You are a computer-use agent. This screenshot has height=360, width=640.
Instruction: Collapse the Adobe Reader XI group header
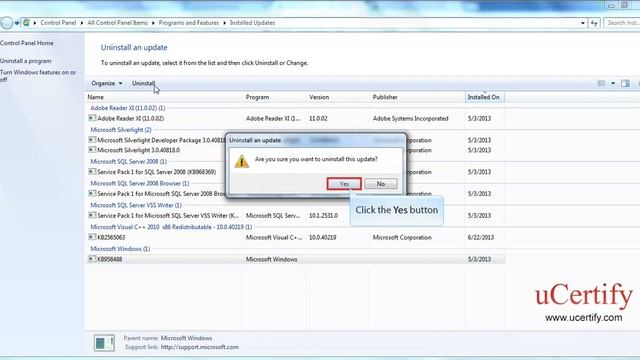coord(128,108)
